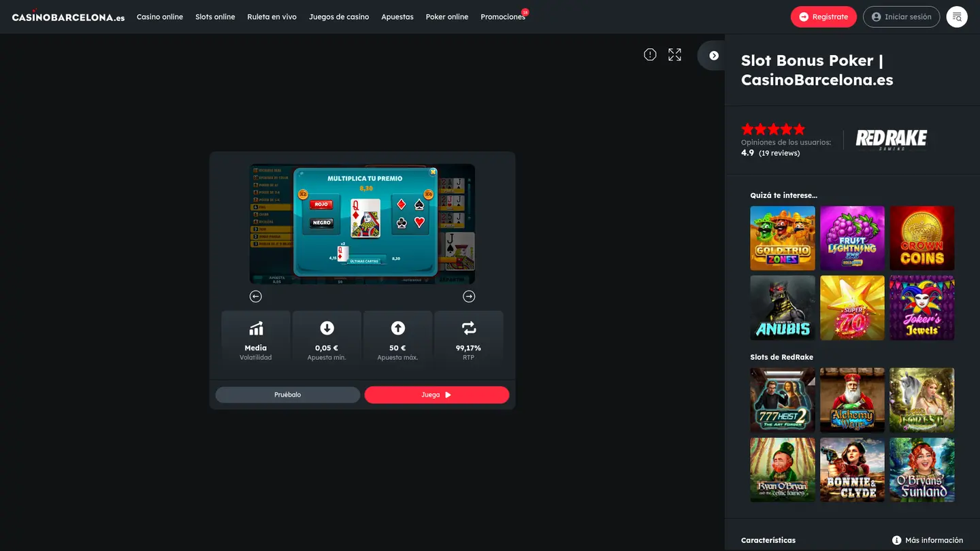The height and width of the screenshot is (551, 980).
Task: Click the maximum bet up-arrow icon
Action: point(398,329)
